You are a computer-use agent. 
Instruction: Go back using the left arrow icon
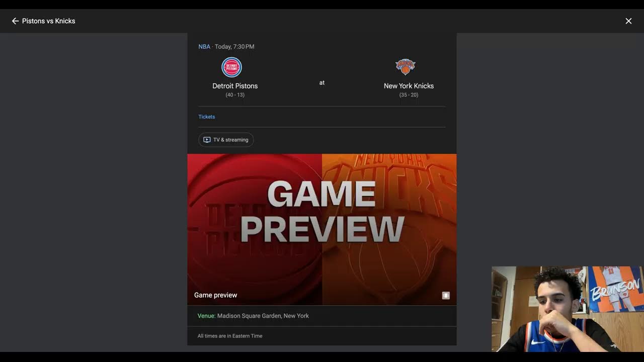click(15, 21)
